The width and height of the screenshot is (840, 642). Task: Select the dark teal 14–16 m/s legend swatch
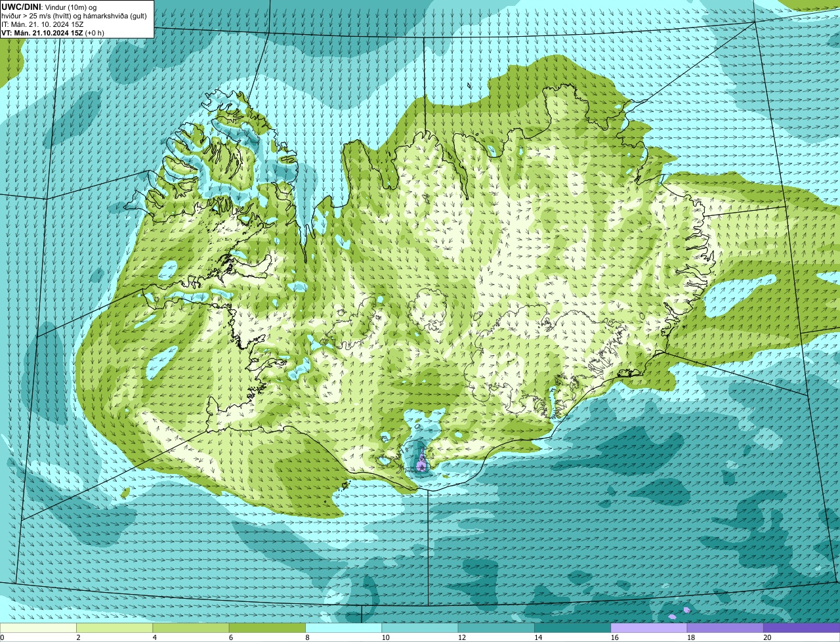572,628
